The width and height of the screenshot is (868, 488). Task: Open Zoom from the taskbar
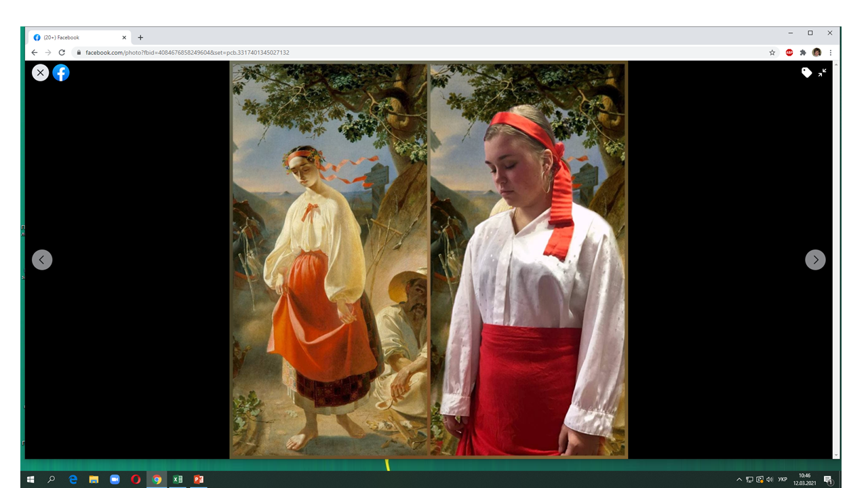115,479
